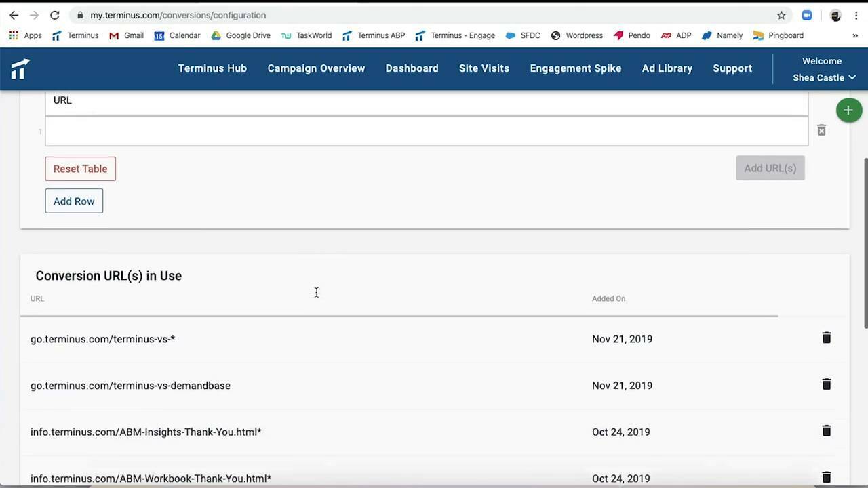Open the Pendo bookmark
Viewport: 868px width, 488px height.
631,35
